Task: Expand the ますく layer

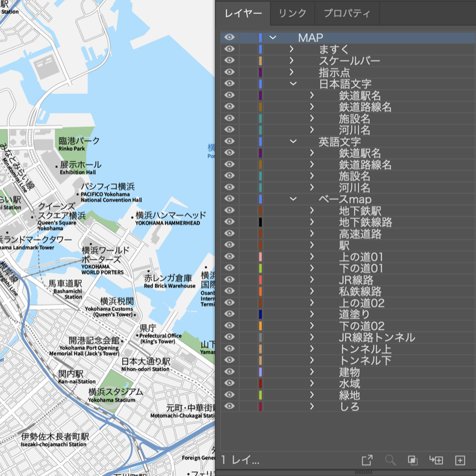Action: pyautogui.click(x=291, y=49)
